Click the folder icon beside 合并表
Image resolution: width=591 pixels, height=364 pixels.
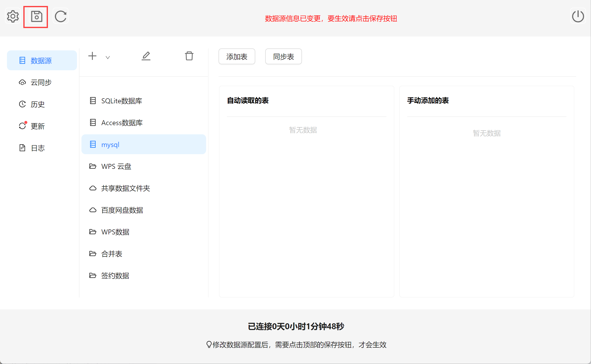[93, 254]
